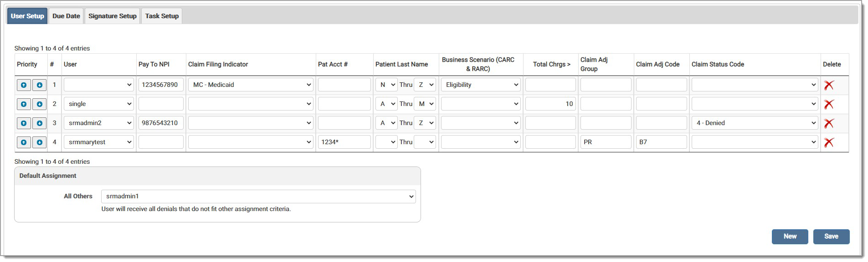Open the Eligibility business scenario dropdown
Viewport: 868px width, 262px height.
pos(481,85)
